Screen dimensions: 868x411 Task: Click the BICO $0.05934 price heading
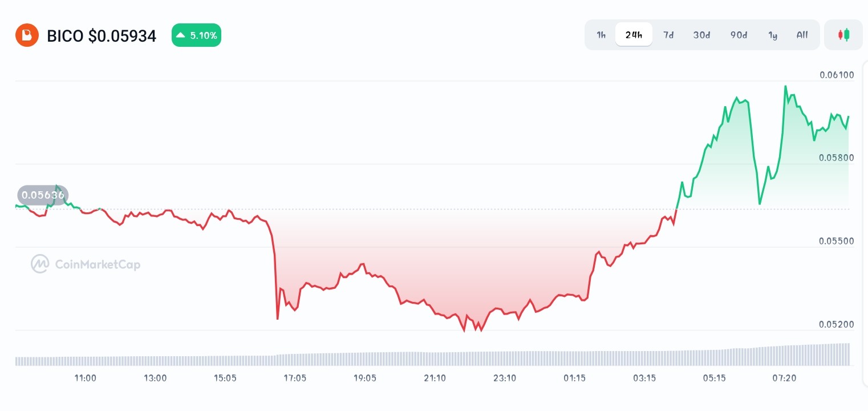click(102, 35)
